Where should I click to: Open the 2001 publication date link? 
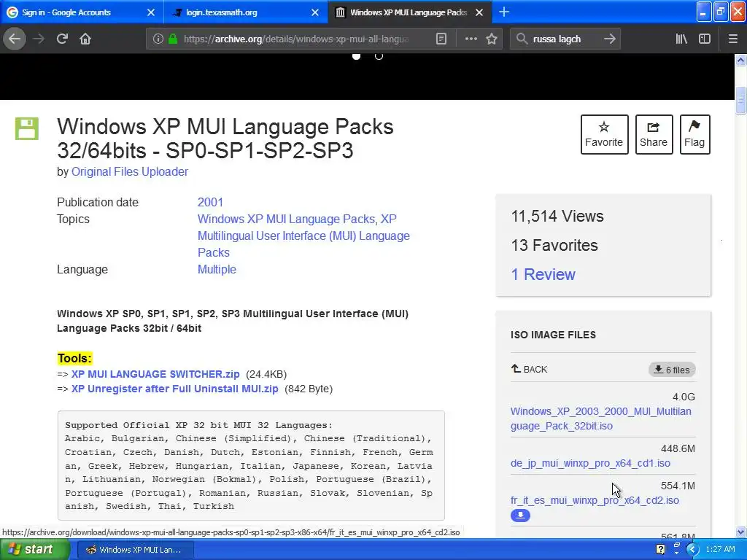(210, 202)
